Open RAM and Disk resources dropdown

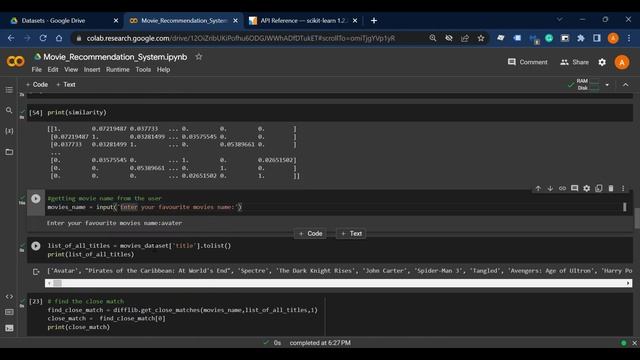pyautogui.click(x=607, y=85)
